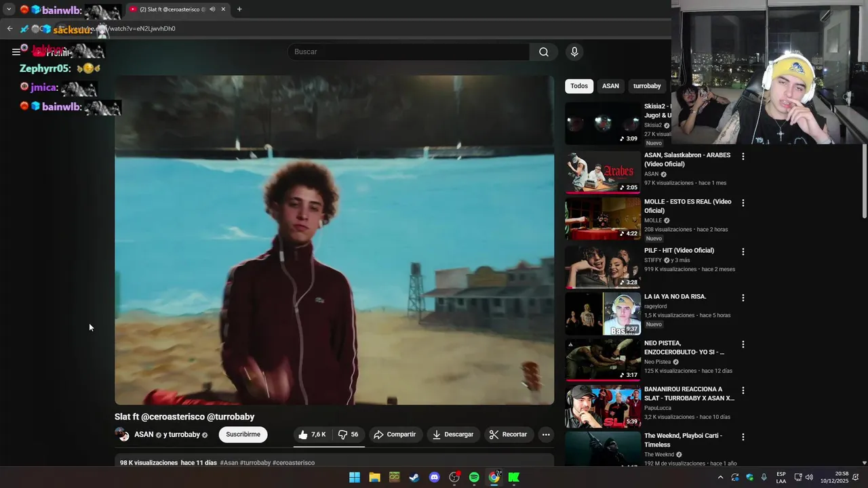Open OBS Studio from the taskbar

(454, 477)
